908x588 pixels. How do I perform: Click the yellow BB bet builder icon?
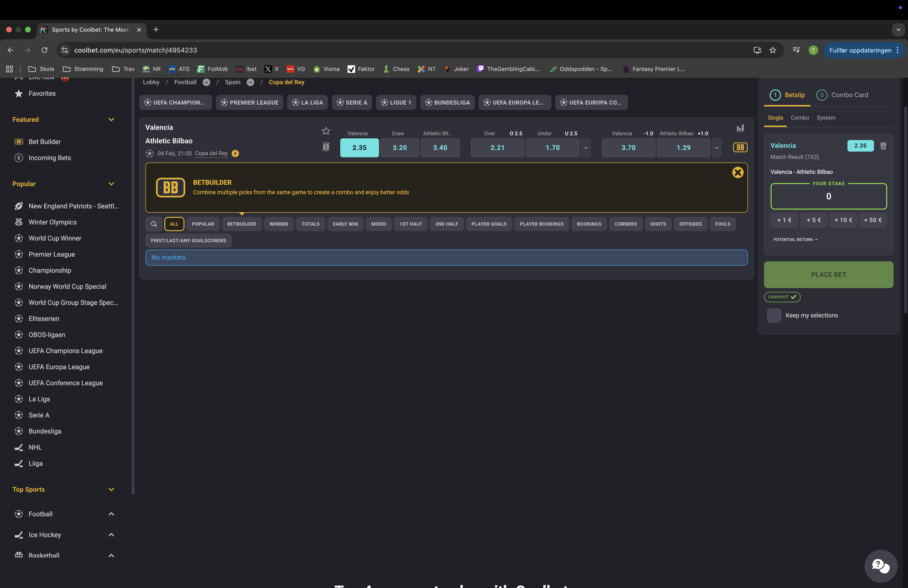coord(740,147)
